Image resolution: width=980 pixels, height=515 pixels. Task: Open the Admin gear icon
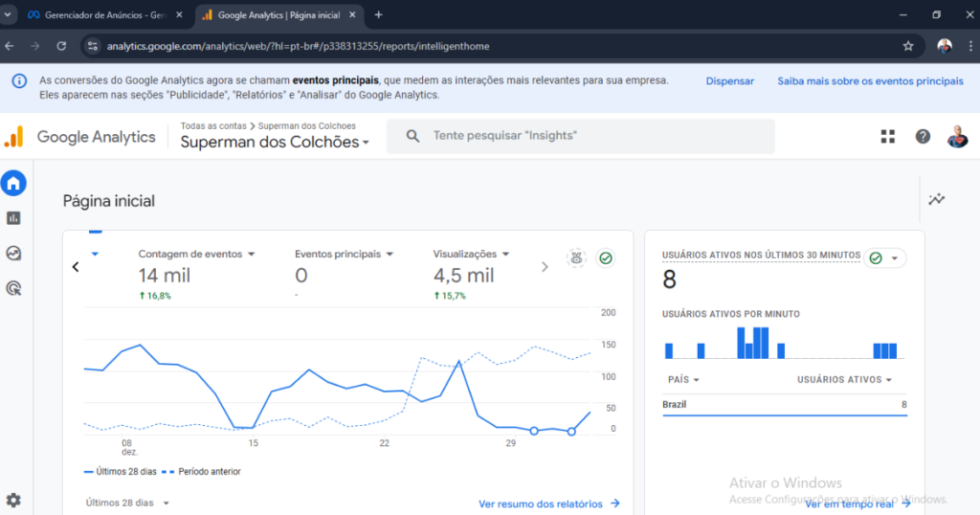[x=13, y=500]
